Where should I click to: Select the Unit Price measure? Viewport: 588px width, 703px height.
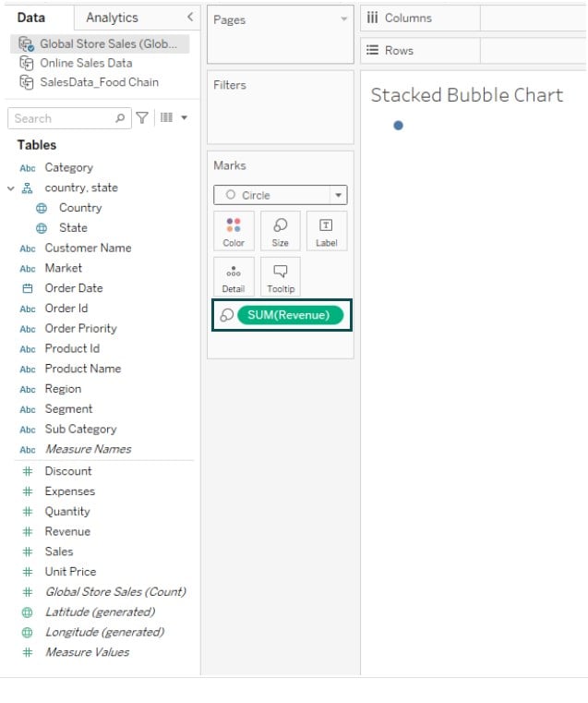coord(70,572)
